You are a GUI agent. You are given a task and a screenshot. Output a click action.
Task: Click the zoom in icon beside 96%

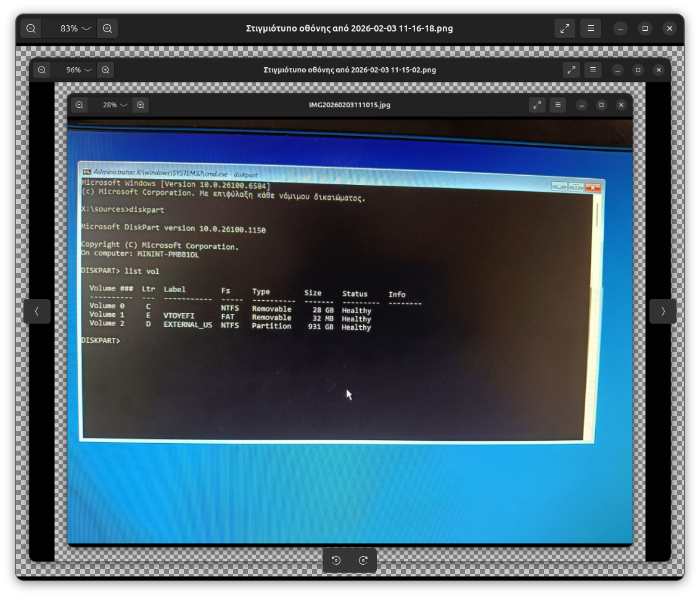click(x=105, y=70)
